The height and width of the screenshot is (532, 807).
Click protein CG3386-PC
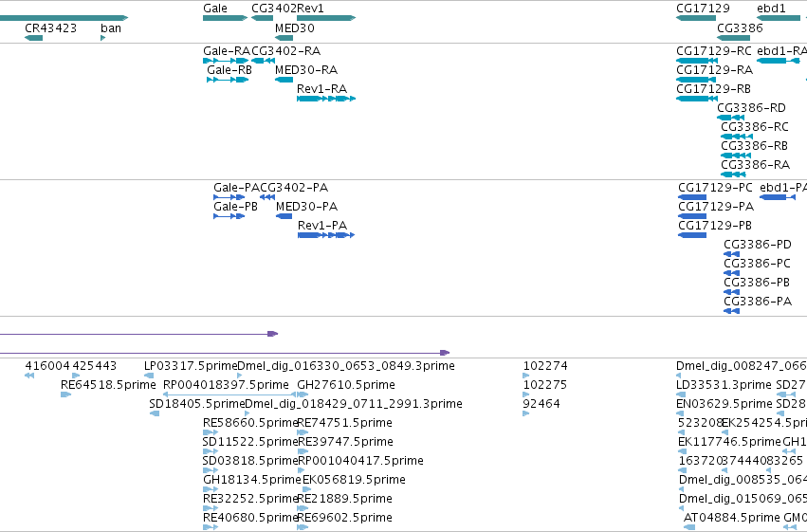731,273
